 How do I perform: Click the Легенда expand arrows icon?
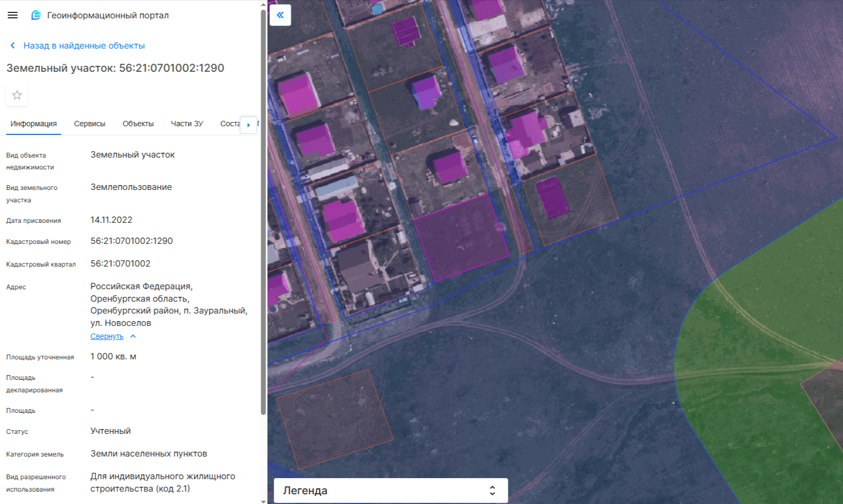click(492, 491)
